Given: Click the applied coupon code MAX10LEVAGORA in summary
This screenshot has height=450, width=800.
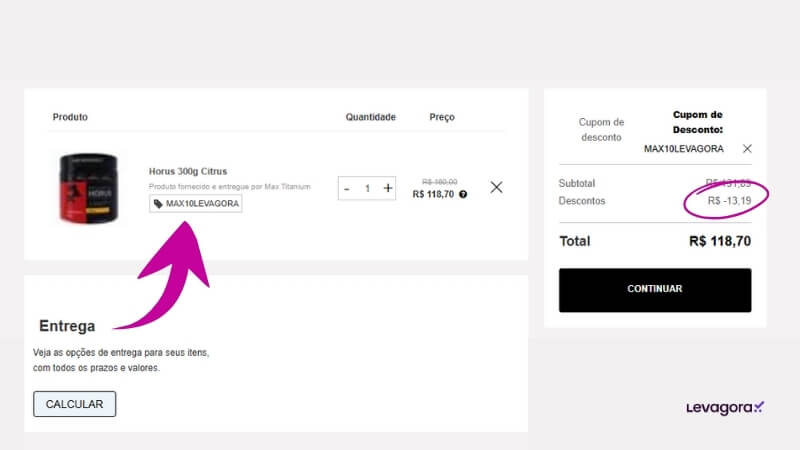Looking at the screenshot, I should coord(683,149).
